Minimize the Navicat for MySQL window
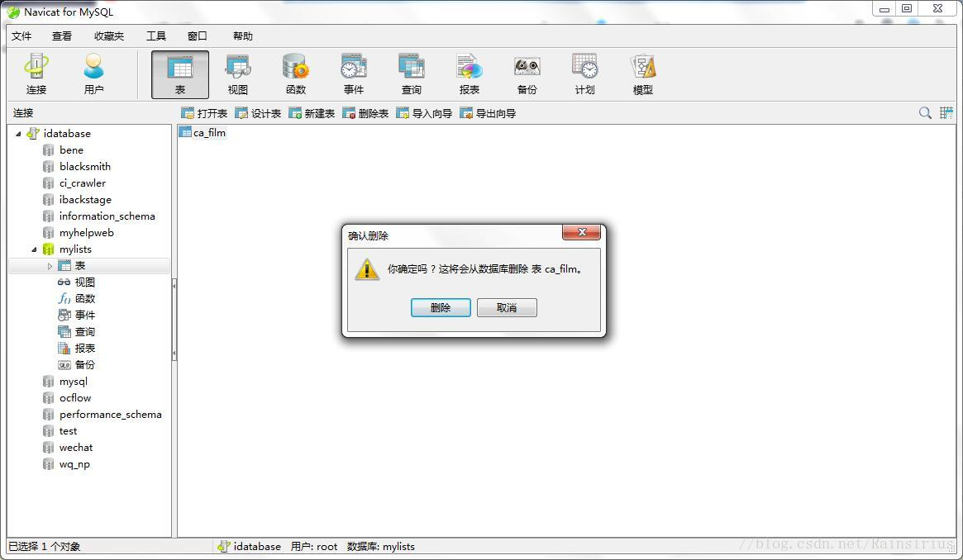 pyautogui.click(x=884, y=8)
